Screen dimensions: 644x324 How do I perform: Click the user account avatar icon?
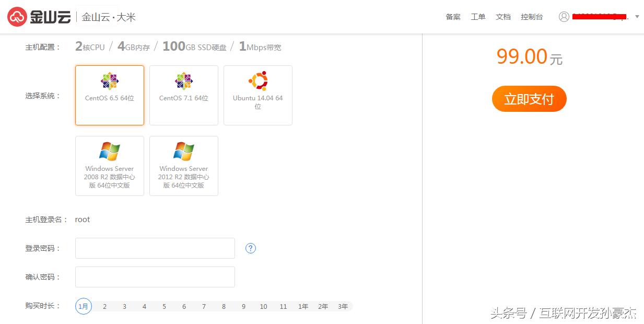(564, 17)
